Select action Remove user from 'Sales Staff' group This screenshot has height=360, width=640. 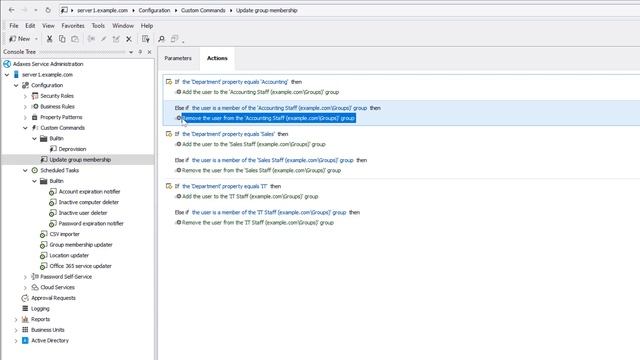pyautogui.click(x=261, y=171)
